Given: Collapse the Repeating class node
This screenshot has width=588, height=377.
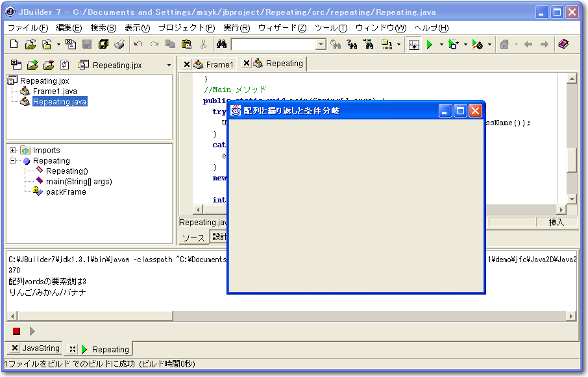Looking at the screenshot, I should pyautogui.click(x=13, y=161).
